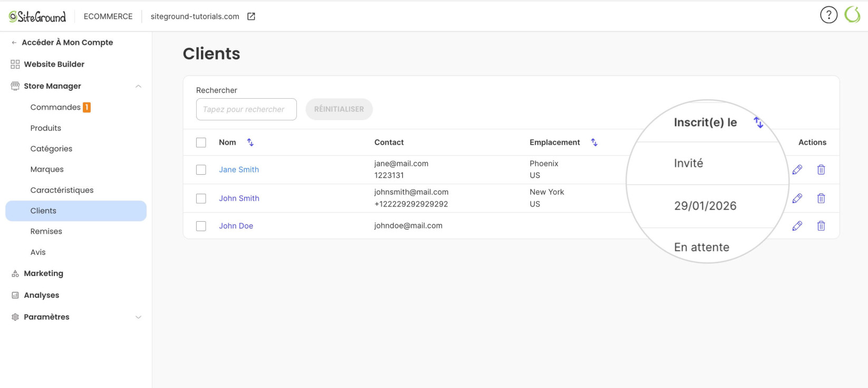Click jane@mail.com contact cell
The image size is (868, 388).
point(401,164)
